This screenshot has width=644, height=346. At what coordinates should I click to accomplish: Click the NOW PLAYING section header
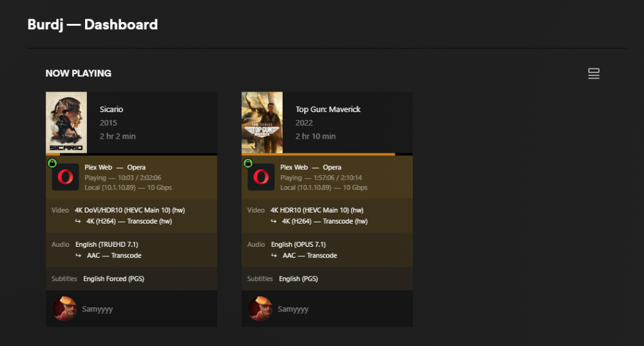79,73
